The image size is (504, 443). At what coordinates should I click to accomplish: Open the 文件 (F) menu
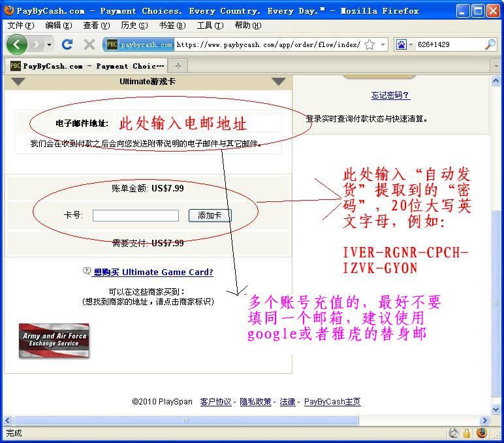[x=21, y=25]
